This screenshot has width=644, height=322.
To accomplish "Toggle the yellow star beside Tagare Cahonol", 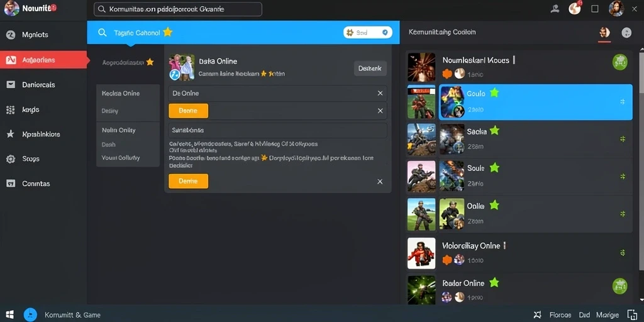I will coord(167,32).
